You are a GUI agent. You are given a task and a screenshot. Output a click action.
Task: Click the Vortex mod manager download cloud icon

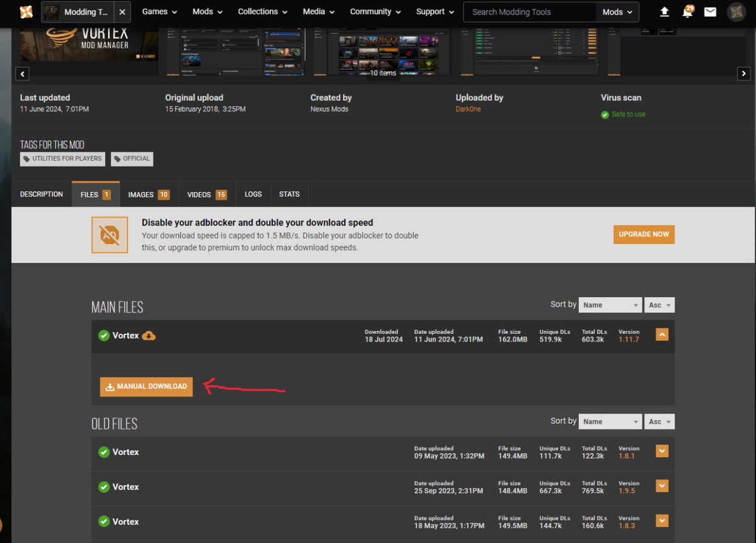coord(149,336)
